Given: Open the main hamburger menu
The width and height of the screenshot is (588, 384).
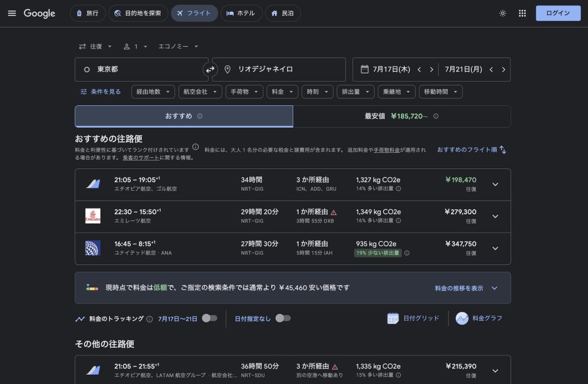Looking at the screenshot, I should tap(11, 13).
